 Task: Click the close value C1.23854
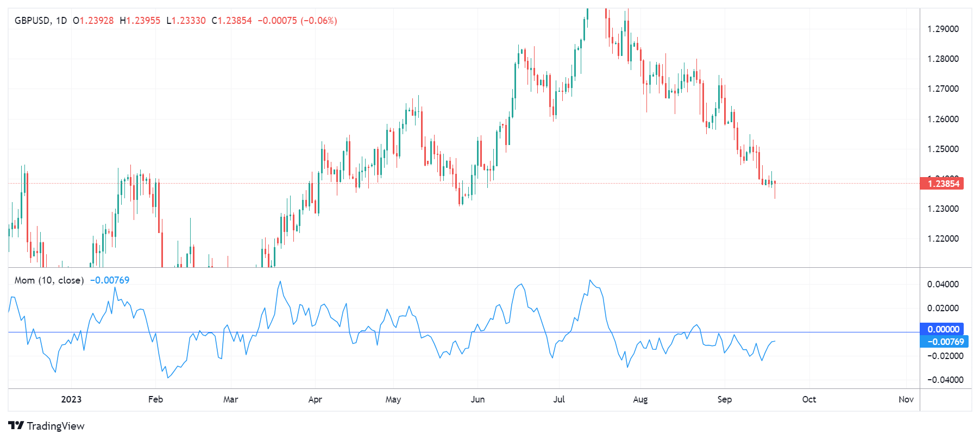coord(232,21)
